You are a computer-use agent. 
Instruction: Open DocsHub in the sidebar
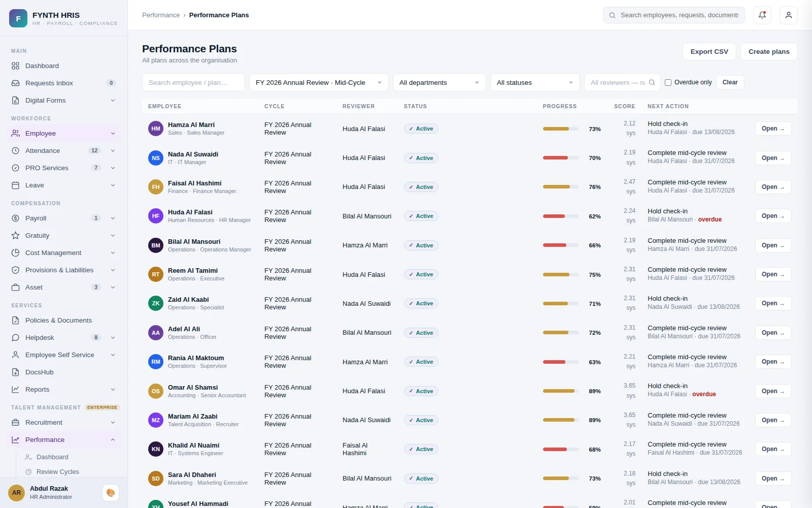click(x=64, y=372)
